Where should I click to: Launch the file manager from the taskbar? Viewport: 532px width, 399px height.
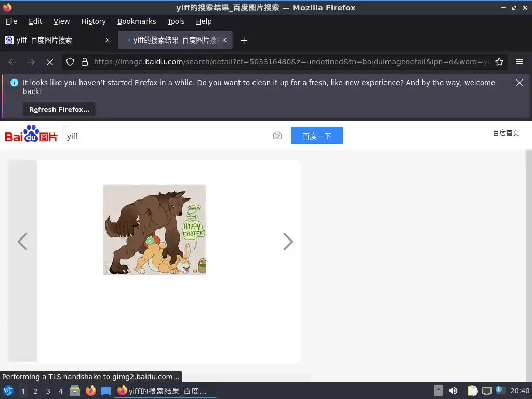pos(75,391)
